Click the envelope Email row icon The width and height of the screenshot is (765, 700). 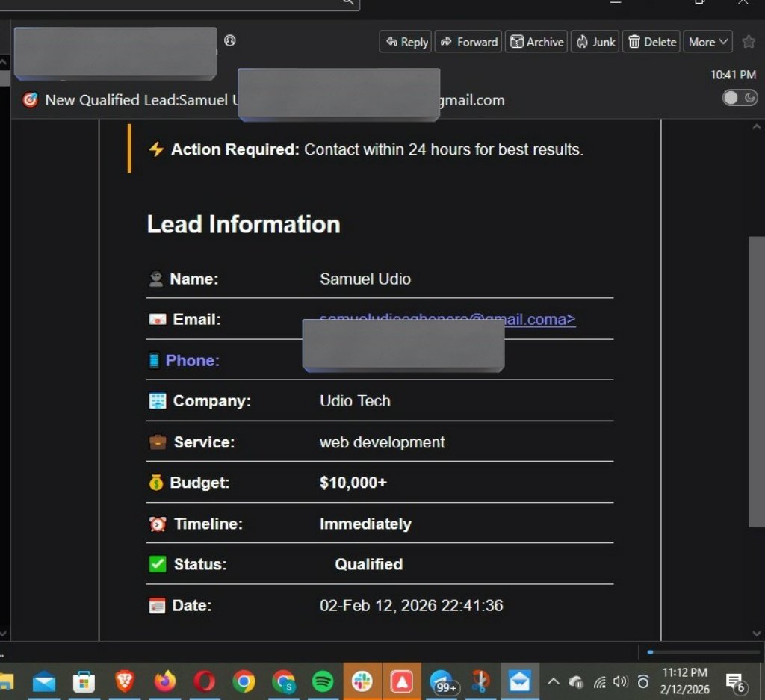[157, 320]
